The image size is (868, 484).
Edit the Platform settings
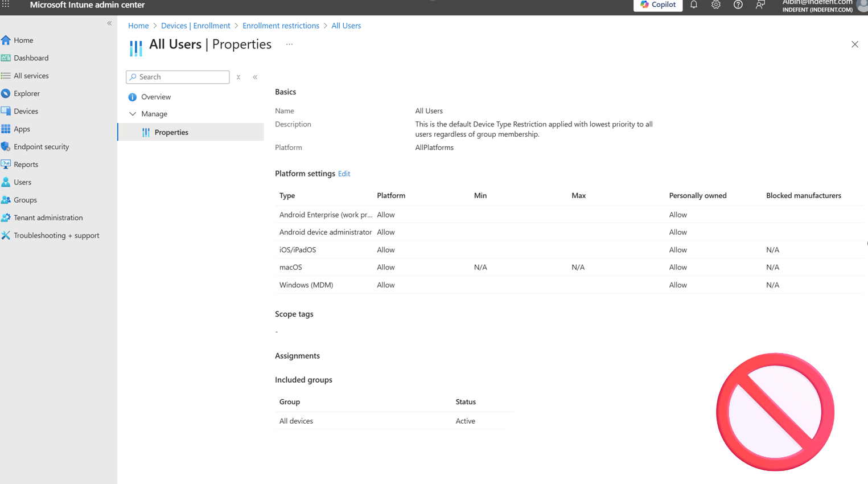click(344, 174)
